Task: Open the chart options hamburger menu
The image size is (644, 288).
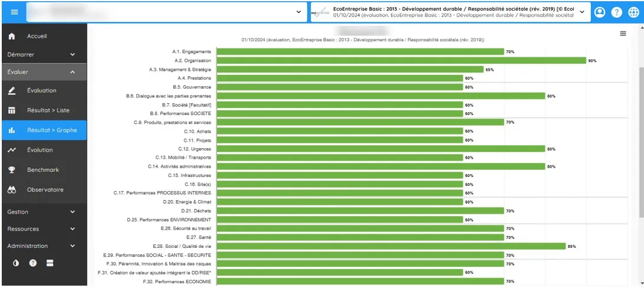Action: click(x=623, y=34)
